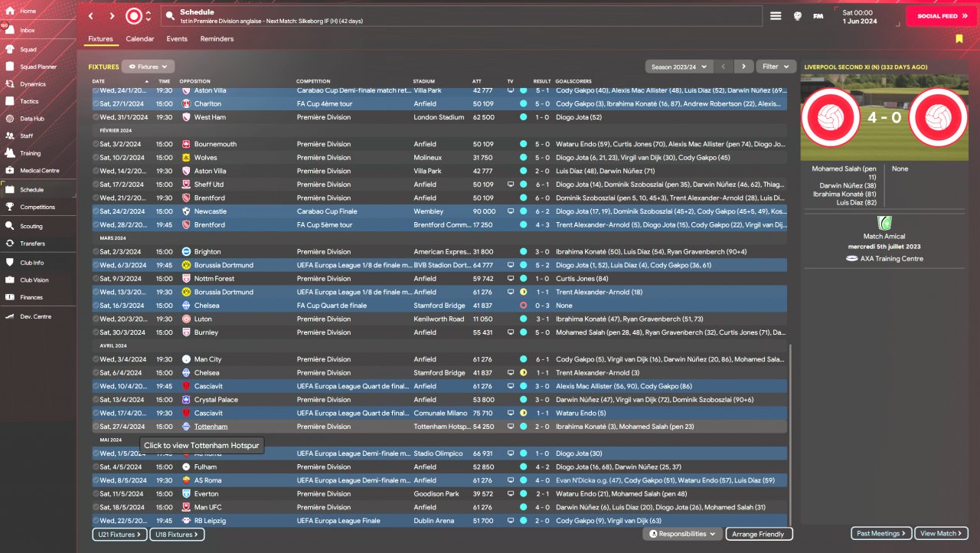Go forward with the right arrow

click(x=113, y=16)
